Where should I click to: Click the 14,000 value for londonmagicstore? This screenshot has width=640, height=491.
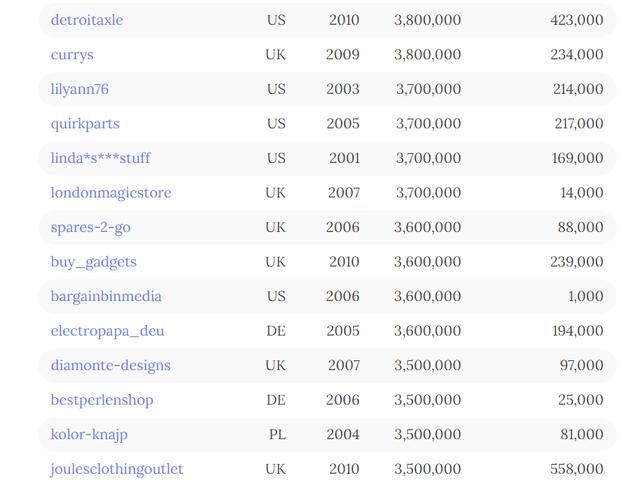(582, 193)
